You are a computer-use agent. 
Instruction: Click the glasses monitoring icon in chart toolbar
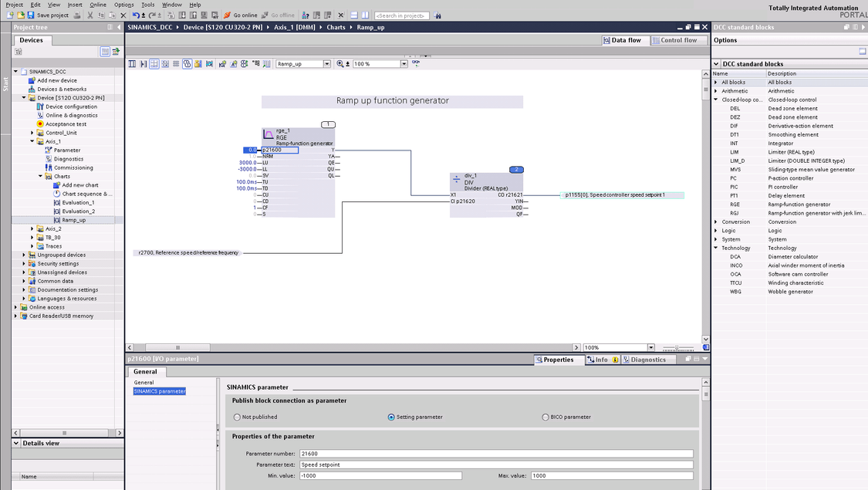(x=417, y=64)
